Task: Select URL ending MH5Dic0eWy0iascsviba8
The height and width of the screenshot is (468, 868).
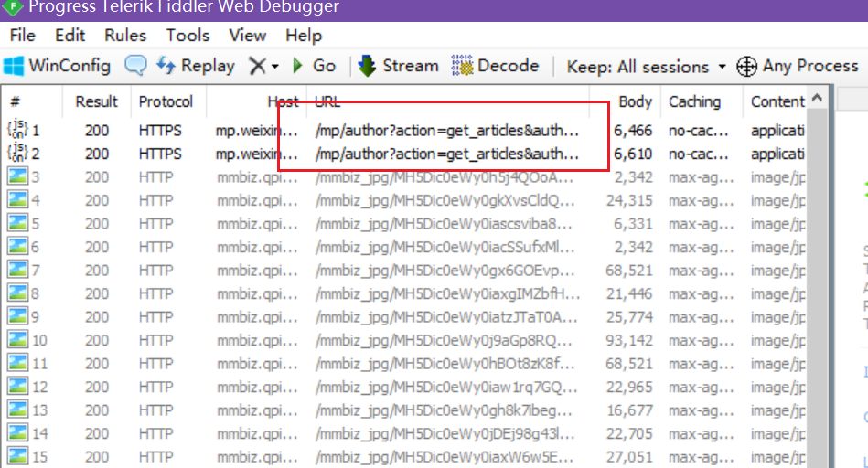Action: click(444, 224)
